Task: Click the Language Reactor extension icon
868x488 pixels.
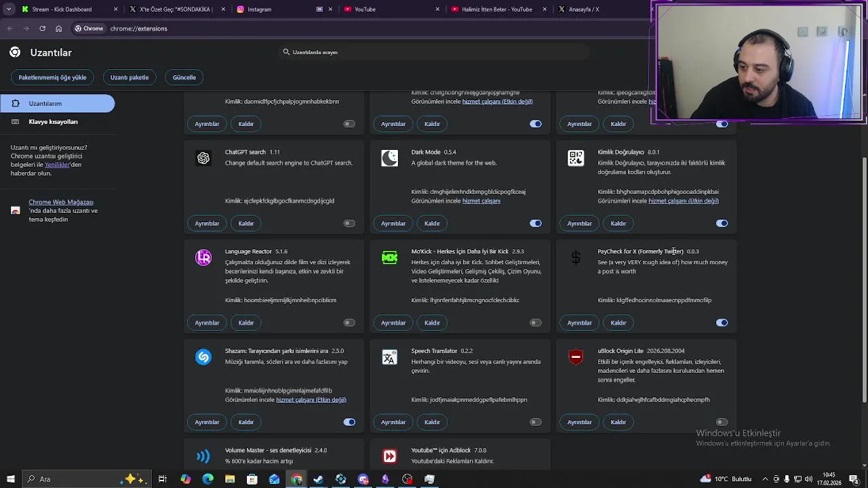Action: [x=203, y=258]
